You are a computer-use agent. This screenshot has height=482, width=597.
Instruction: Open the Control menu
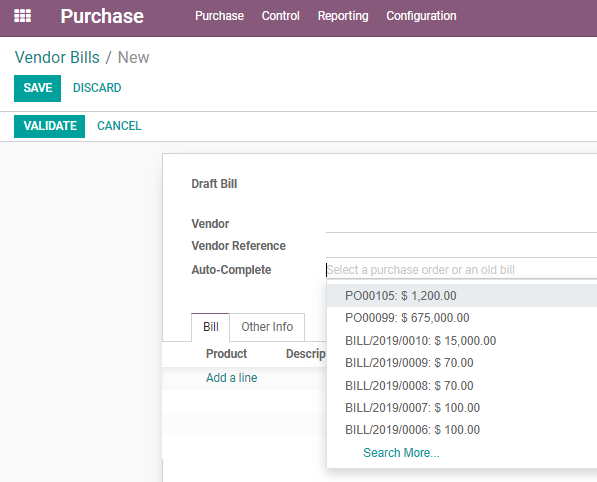(281, 16)
